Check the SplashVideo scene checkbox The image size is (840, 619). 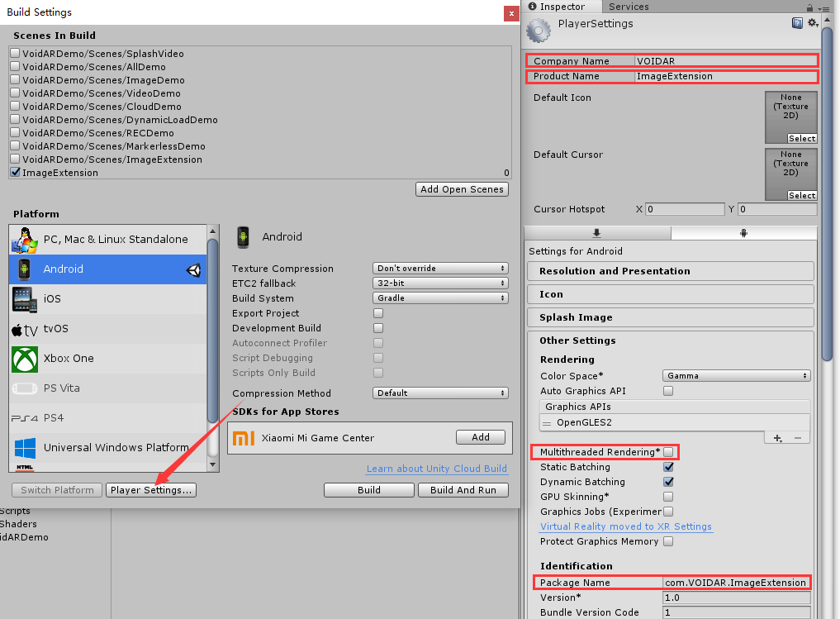(16, 54)
